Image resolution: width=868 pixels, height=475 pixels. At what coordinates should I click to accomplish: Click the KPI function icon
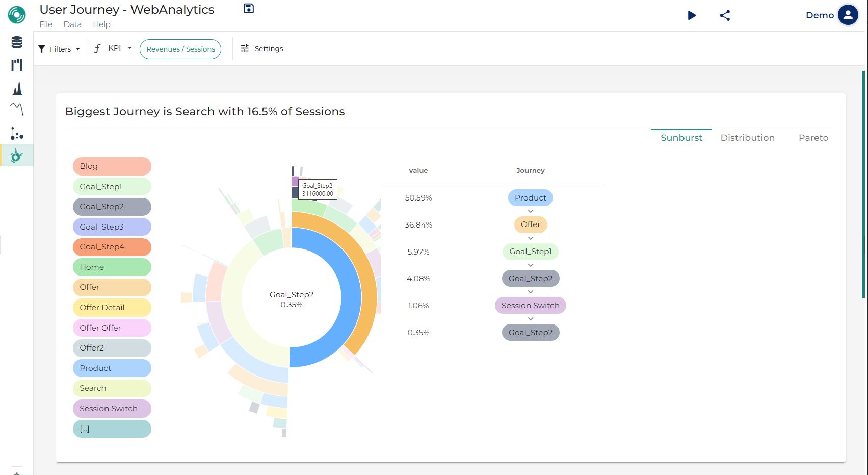click(x=97, y=48)
